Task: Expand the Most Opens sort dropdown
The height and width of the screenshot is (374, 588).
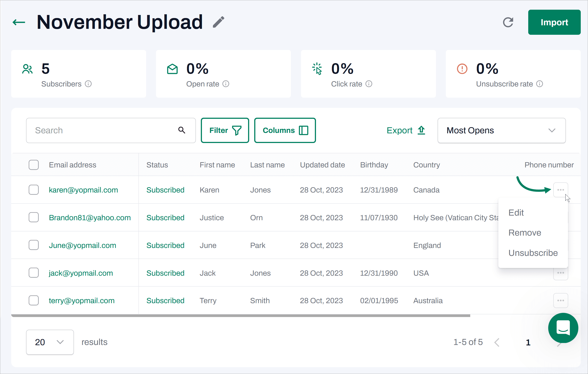Action: tap(501, 130)
